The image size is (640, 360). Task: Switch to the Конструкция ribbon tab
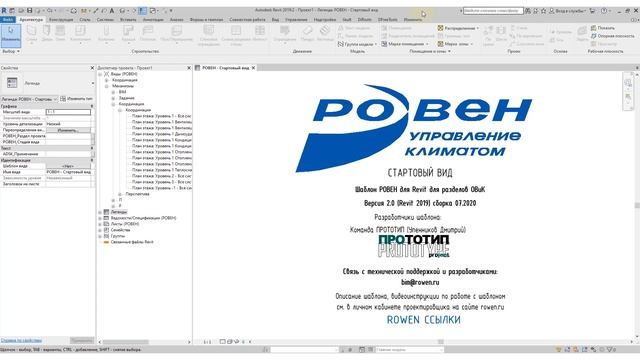click(61, 19)
